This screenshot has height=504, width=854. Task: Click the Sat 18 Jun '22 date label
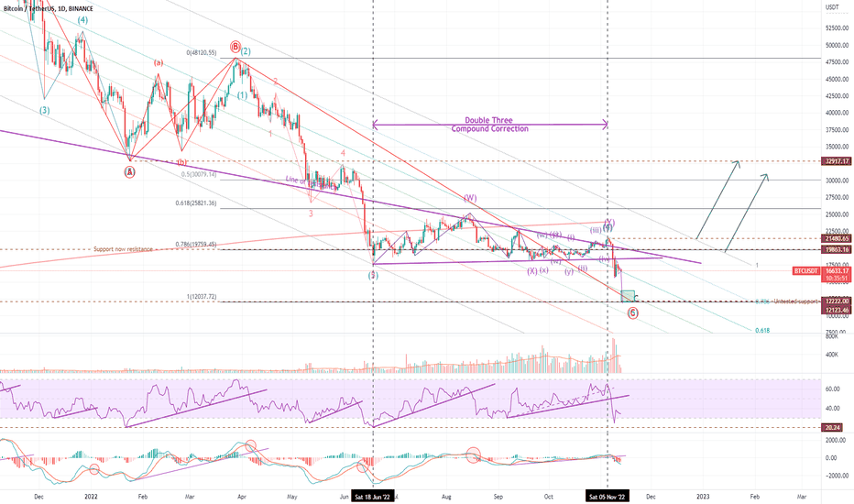click(x=373, y=497)
